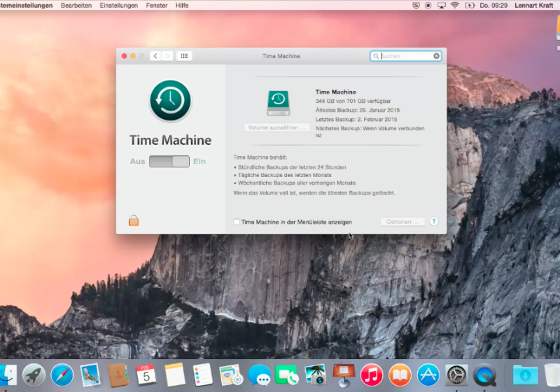This screenshot has width=560, height=392.
Task: Click the green backup disk icon
Action: click(278, 103)
